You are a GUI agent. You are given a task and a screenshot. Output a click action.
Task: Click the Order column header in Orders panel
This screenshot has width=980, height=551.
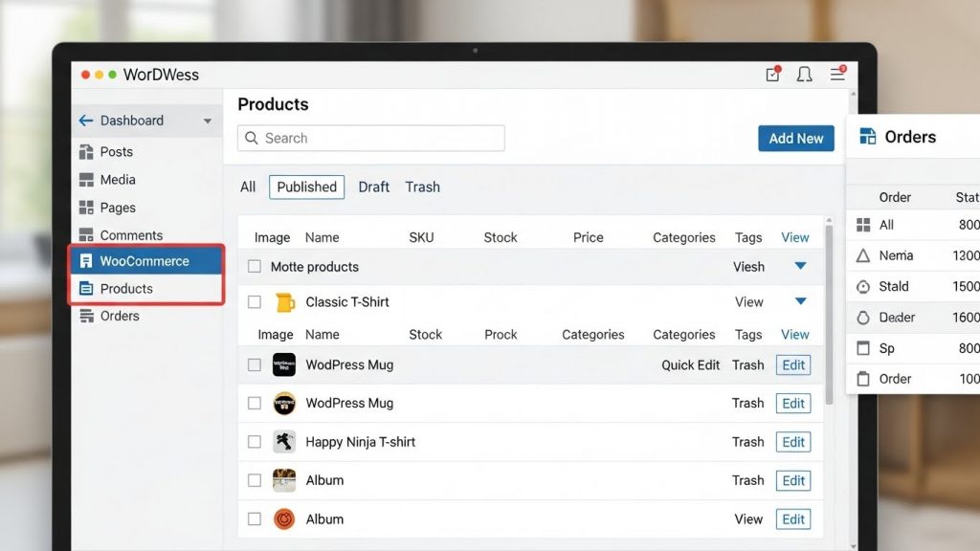coord(895,197)
